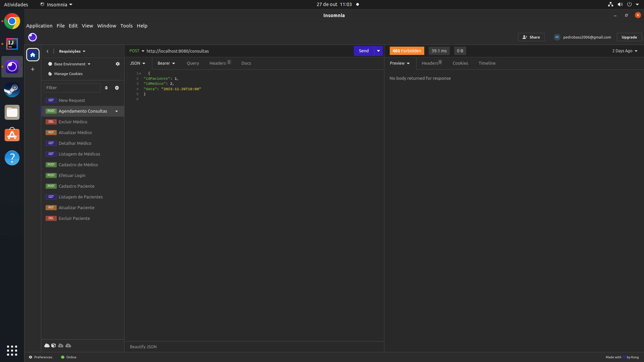The image size is (644, 362).
Task: Open the Bearer auth dropdown
Action: pos(166,63)
